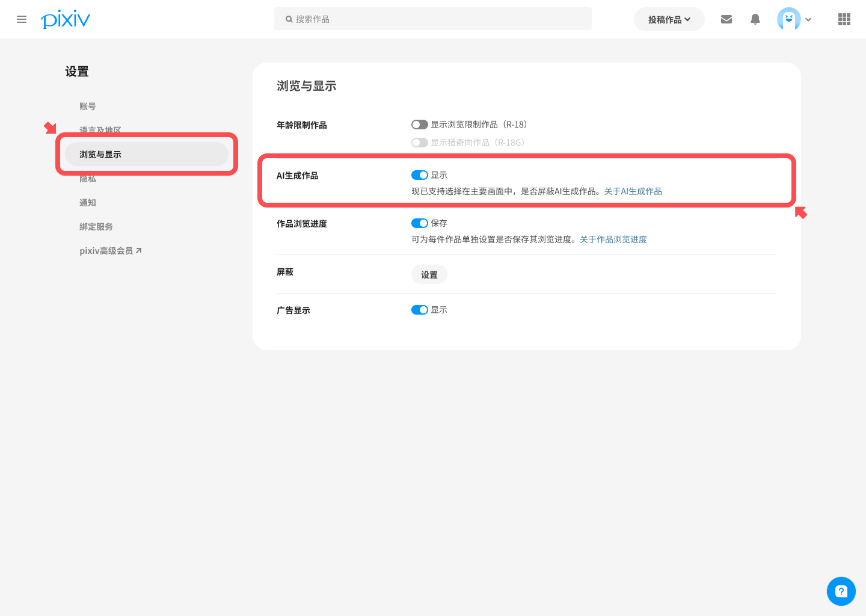Viewport: 866px width, 616px height.
Task: Click the user avatar icon
Action: [x=789, y=19]
